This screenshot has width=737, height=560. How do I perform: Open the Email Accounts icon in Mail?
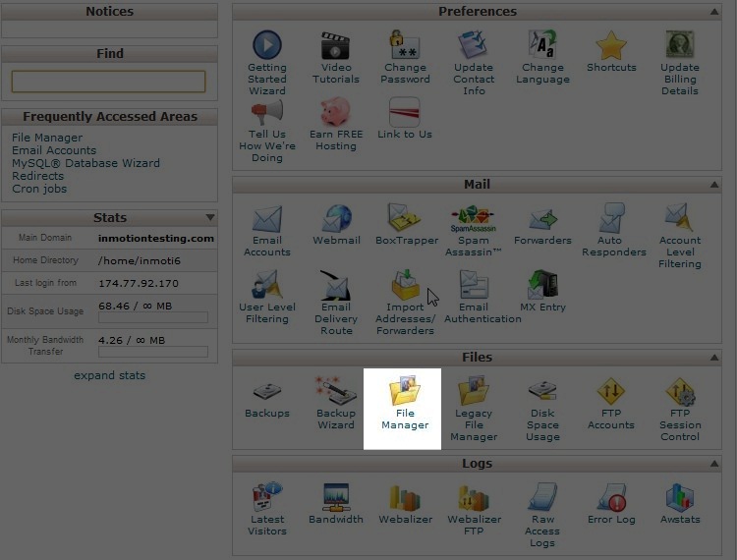coord(267,219)
